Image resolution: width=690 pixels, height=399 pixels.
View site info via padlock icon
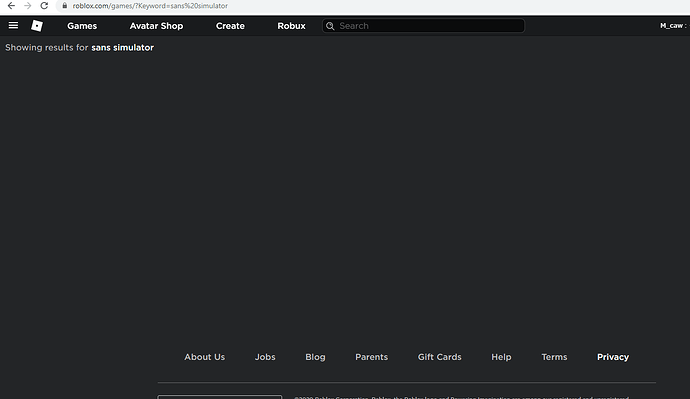click(65, 6)
